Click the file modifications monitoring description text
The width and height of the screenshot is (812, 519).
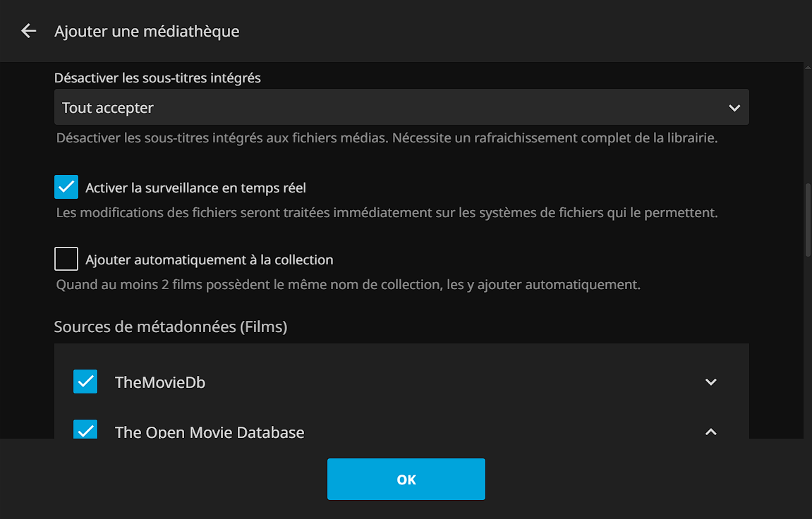pos(387,212)
